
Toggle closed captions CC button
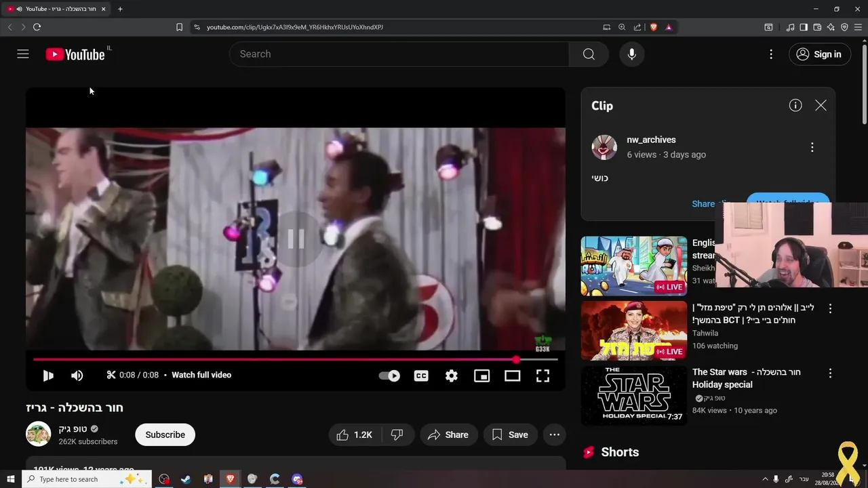coord(421,375)
